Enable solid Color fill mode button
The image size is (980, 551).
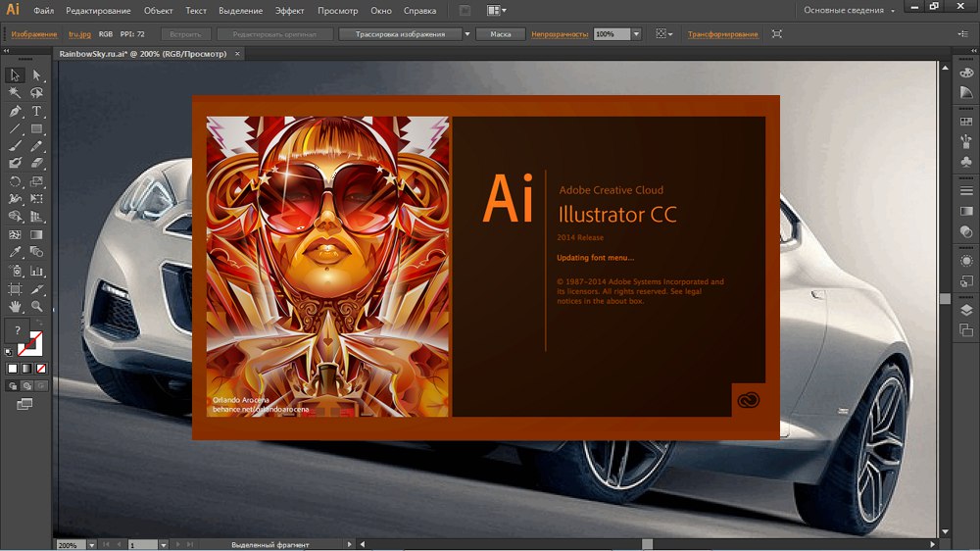tap(12, 369)
